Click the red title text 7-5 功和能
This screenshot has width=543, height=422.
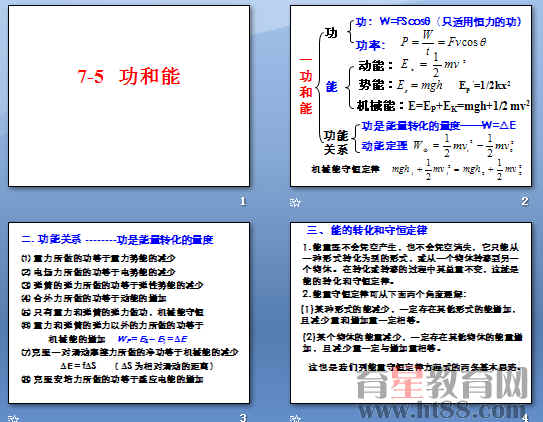click(129, 76)
